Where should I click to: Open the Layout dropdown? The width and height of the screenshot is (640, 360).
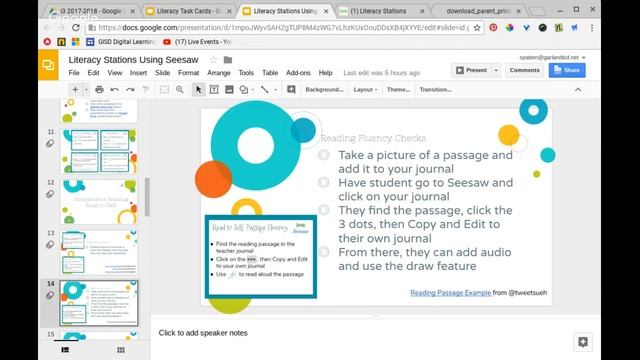point(365,89)
